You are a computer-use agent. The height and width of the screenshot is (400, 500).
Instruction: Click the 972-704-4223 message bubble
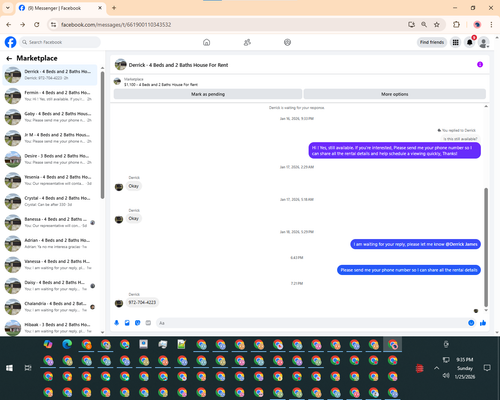142,302
